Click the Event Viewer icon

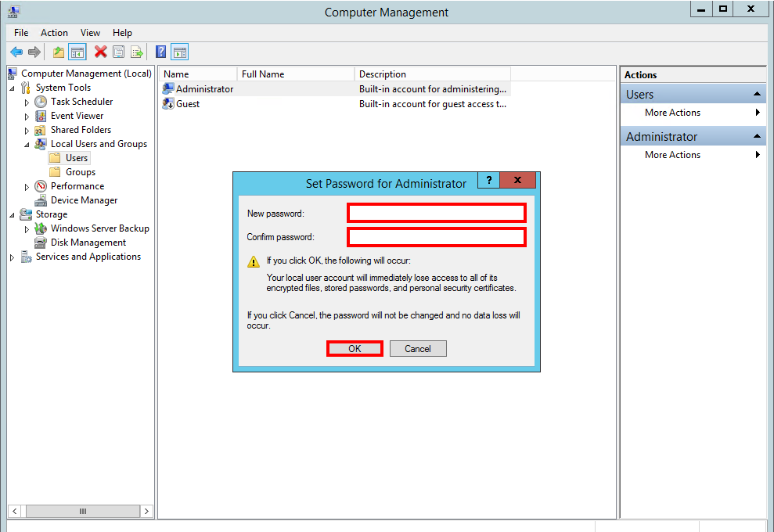41,116
